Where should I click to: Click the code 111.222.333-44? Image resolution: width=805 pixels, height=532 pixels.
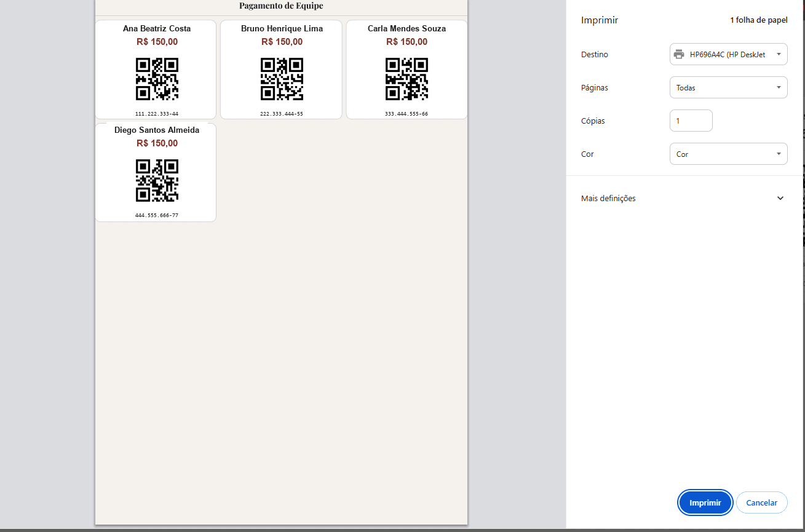pyautogui.click(x=157, y=114)
